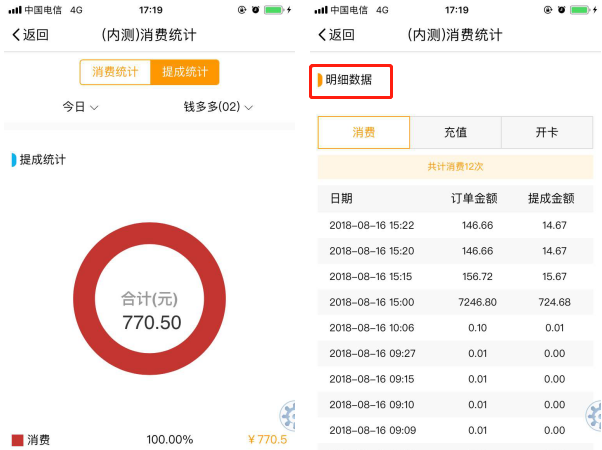Tap the 共计消费12次 summary banner

point(455,166)
